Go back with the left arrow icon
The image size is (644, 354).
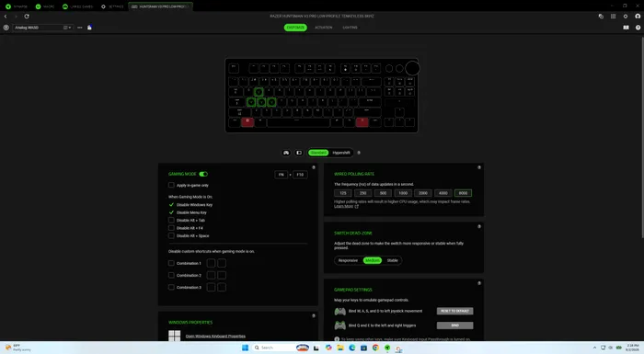(x=6, y=17)
